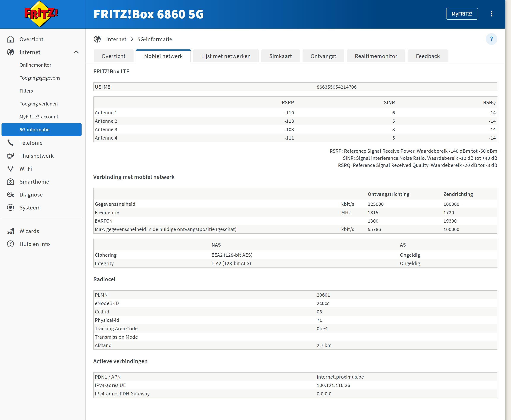Image resolution: width=511 pixels, height=420 pixels.
Task: Open Filters in sidebar
Action: pyautogui.click(x=26, y=91)
